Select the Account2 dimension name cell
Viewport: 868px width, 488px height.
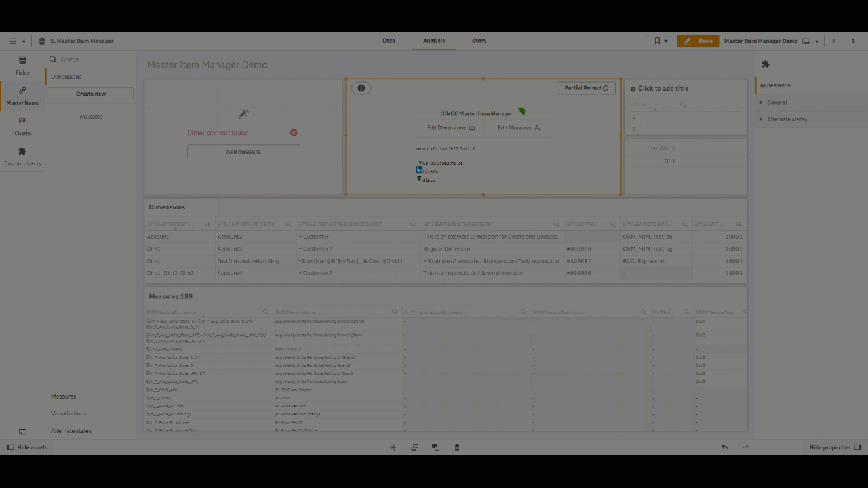pyautogui.click(x=255, y=237)
